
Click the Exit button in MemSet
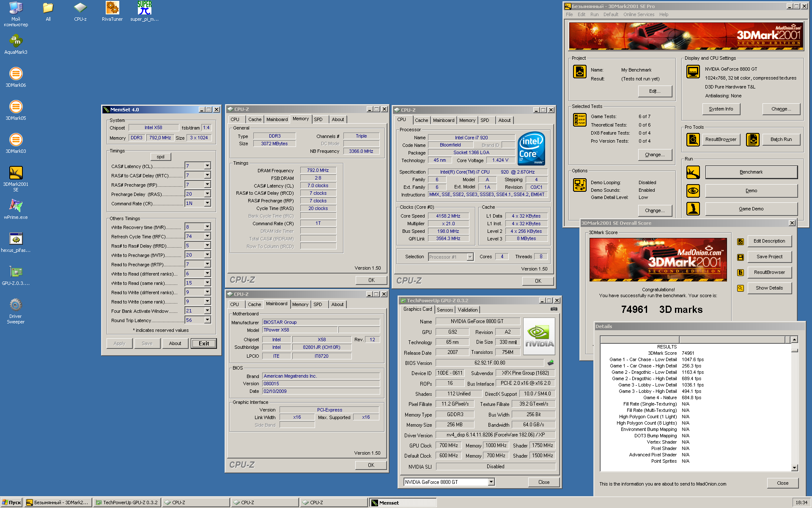coord(204,343)
